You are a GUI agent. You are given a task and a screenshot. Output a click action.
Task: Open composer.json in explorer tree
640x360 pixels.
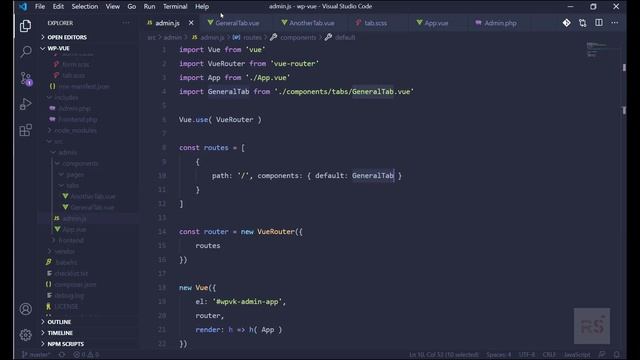[x=75, y=284]
